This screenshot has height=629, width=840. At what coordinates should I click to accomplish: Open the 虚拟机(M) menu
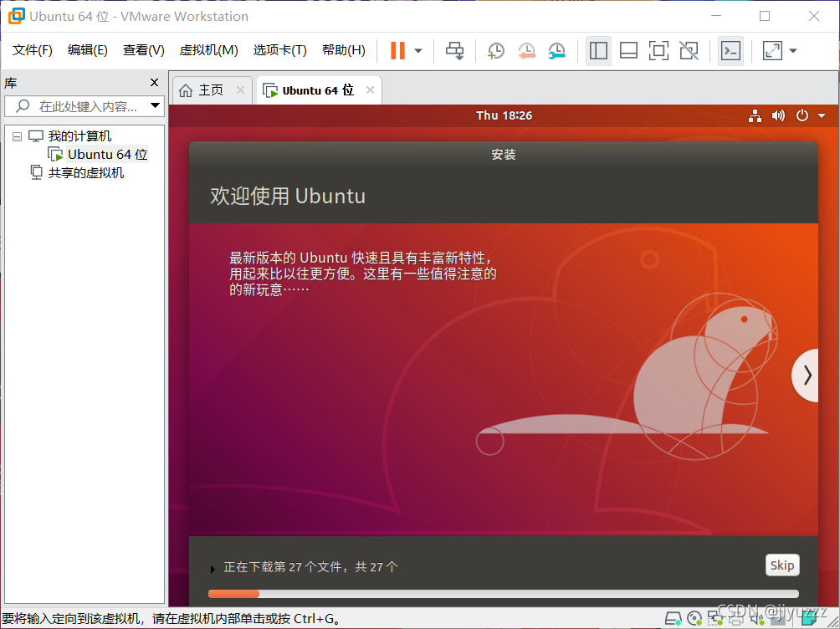coord(208,49)
